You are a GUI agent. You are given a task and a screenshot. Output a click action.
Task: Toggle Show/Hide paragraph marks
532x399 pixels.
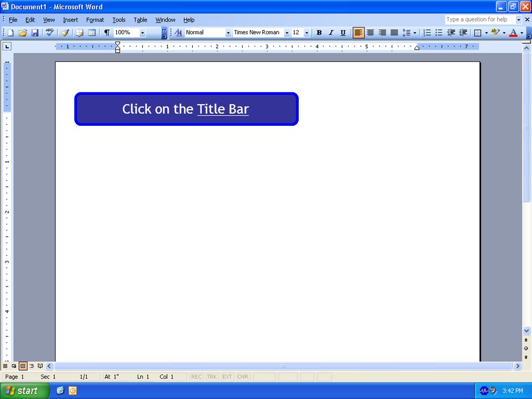[x=106, y=33]
